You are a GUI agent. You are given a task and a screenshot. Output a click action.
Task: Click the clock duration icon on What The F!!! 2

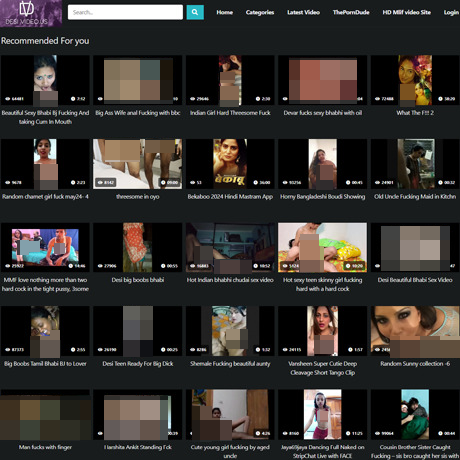tap(440, 99)
